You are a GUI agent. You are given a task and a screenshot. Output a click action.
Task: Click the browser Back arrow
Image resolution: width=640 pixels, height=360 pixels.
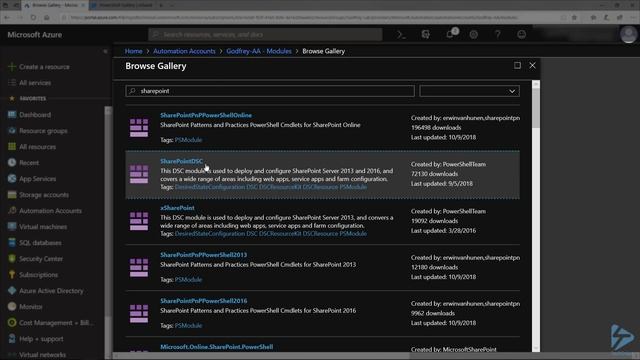7,18
